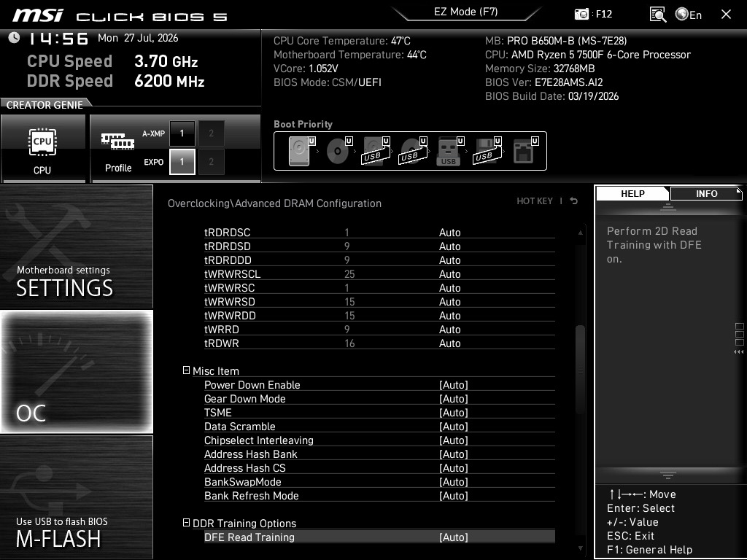
Task: Edit the tRDRDSC Auto value field
Action: [449, 233]
